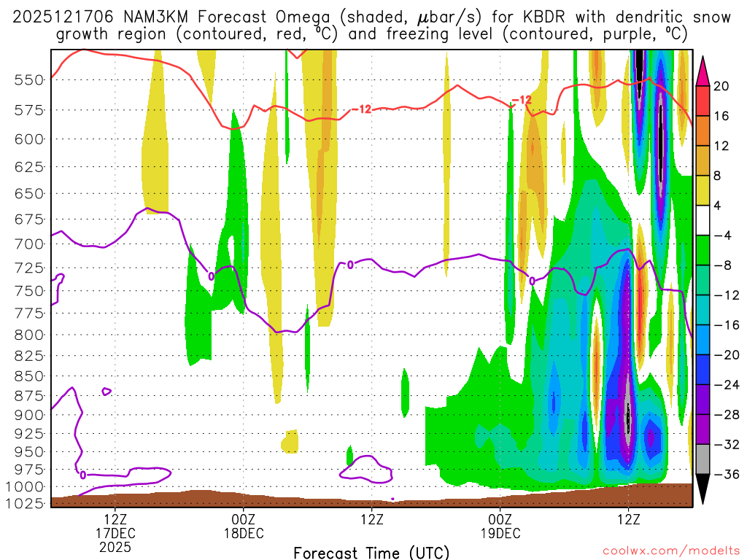
Task: Click the 550 pressure axis label
Action: 29,80
